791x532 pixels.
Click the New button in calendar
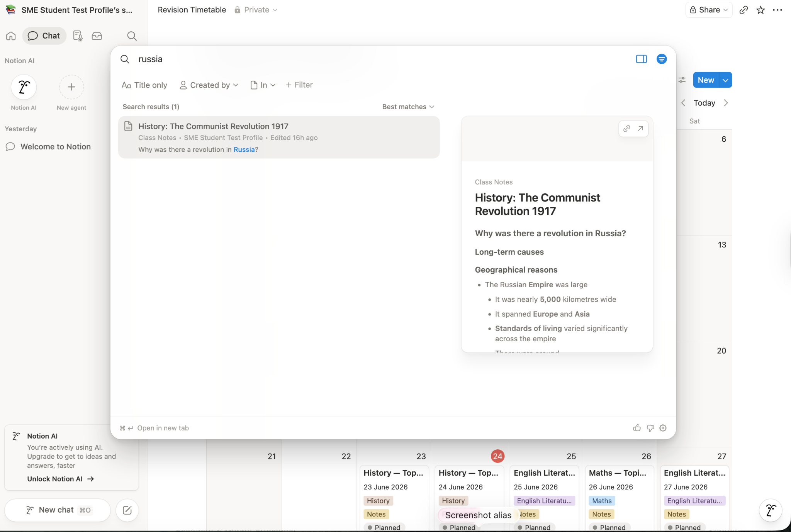tap(706, 80)
